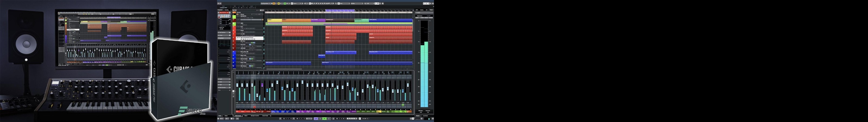Click the PRE CHORUS marker region

[x=318, y=21]
